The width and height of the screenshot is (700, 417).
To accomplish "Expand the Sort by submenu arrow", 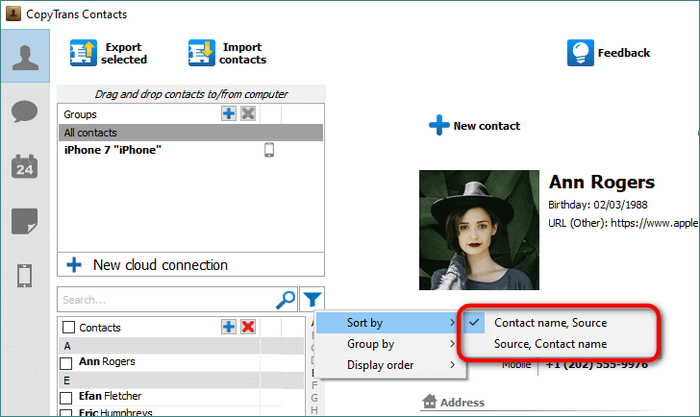I will click(452, 322).
